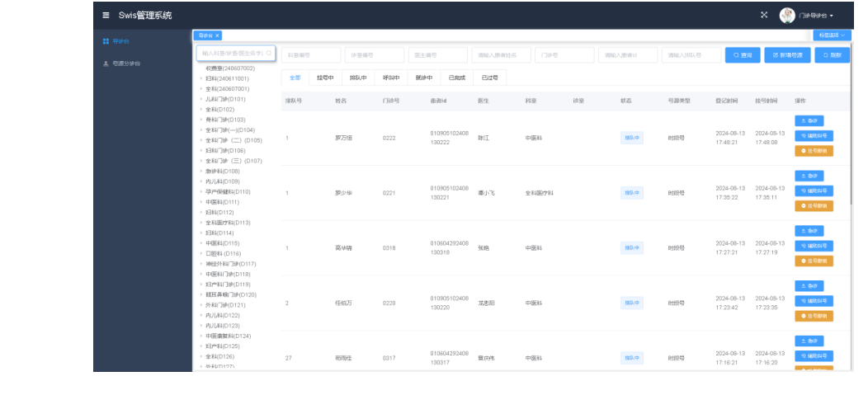Screen dimensions: 868x395
Task: Expand the 儿科门诊(D101) tree node
Action: [x=200, y=99]
